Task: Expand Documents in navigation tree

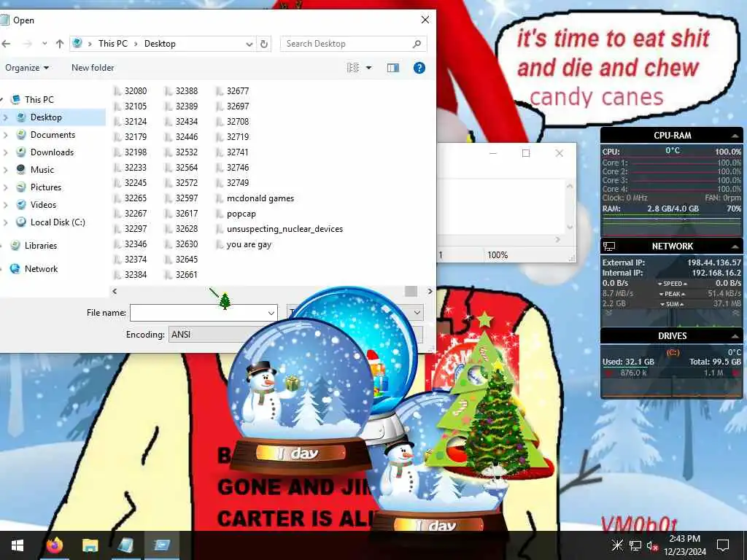Action: pyautogui.click(x=6, y=135)
